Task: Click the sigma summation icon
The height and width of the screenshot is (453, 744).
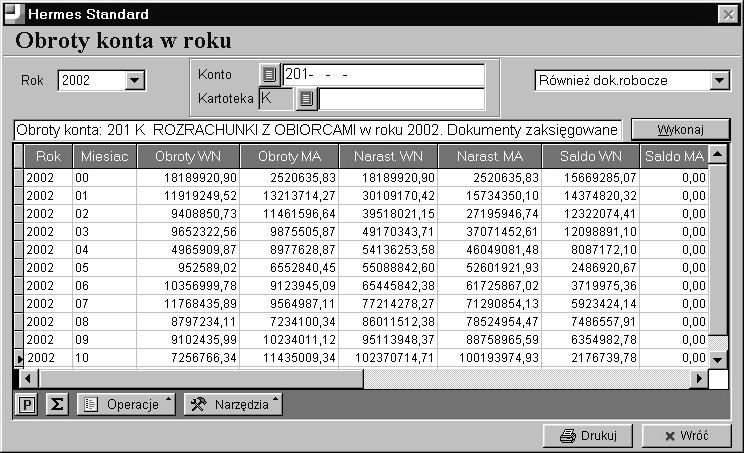Action: click(57, 405)
